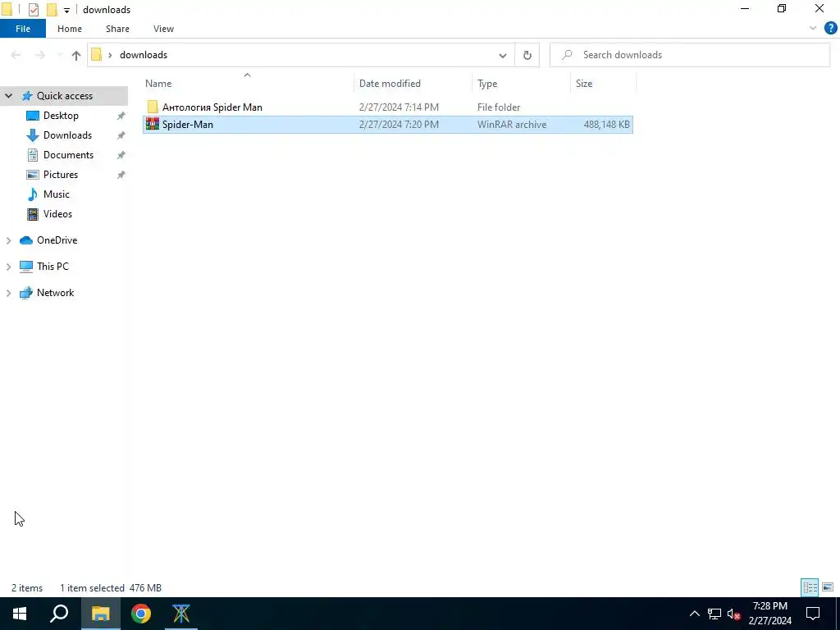Click the muted volume tray icon
Viewport: 840px width, 630px height.
734,614
